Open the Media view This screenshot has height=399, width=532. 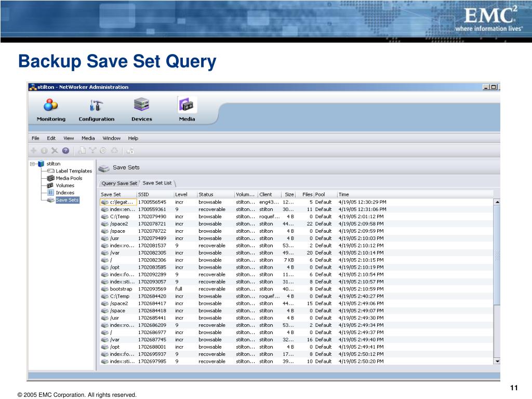[187, 110]
